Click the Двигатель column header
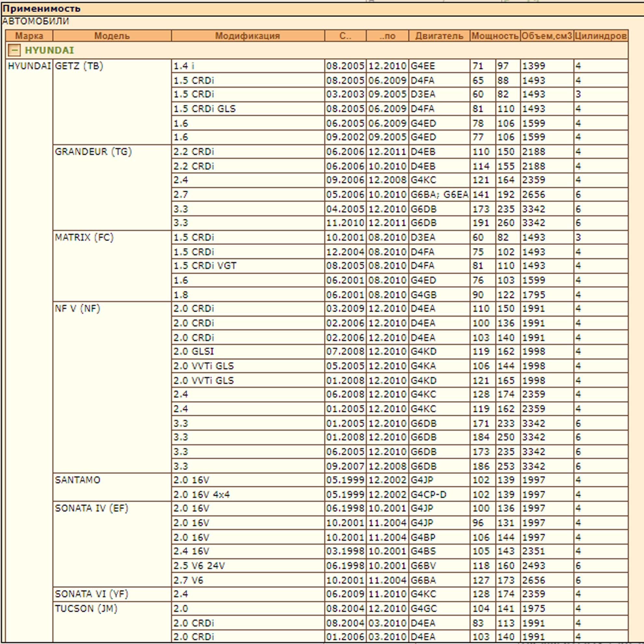Screen dimensions: 644x644 point(439,36)
